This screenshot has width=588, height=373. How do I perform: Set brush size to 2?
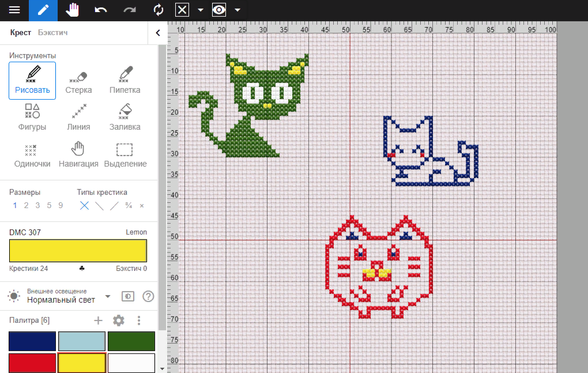coord(26,205)
